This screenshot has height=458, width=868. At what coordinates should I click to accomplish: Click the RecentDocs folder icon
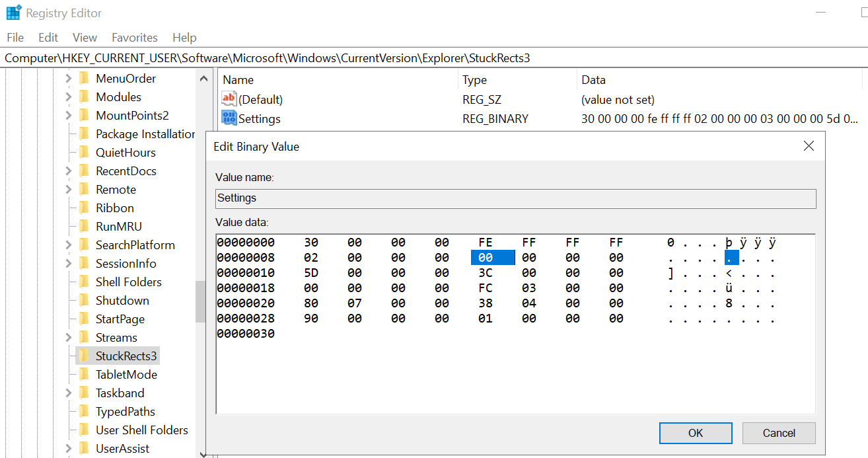84,171
